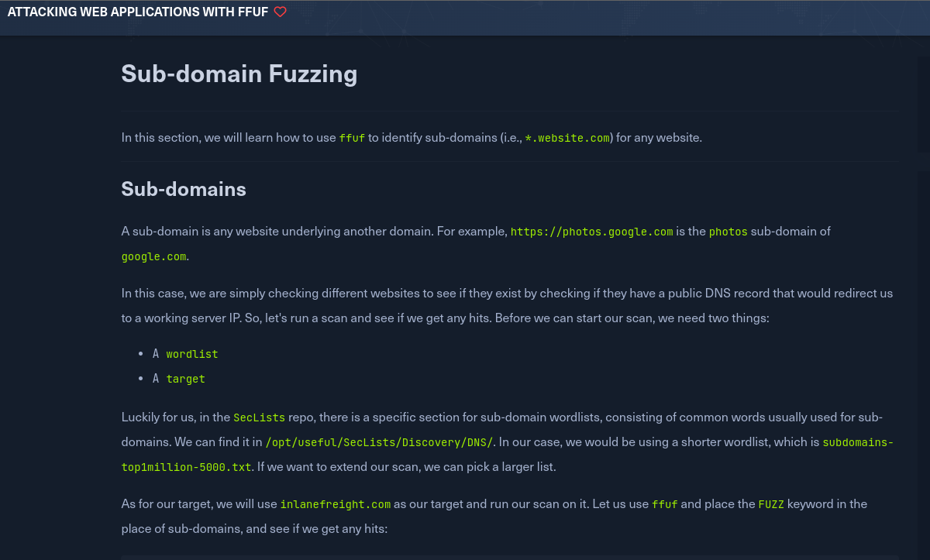The width and height of the screenshot is (930, 560).
Task: Click the '/opt/useful/SecLists/Discovery/DNS/' path
Action: click(x=379, y=442)
